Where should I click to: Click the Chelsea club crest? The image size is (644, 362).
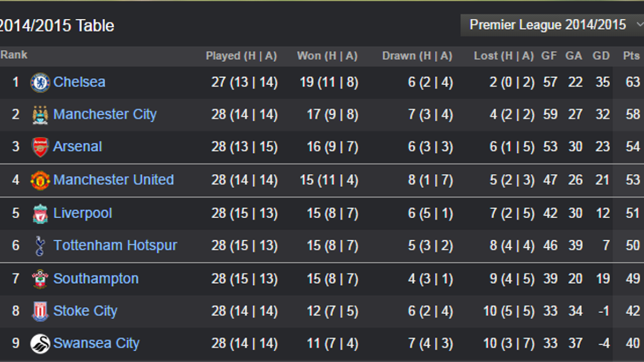(x=40, y=82)
